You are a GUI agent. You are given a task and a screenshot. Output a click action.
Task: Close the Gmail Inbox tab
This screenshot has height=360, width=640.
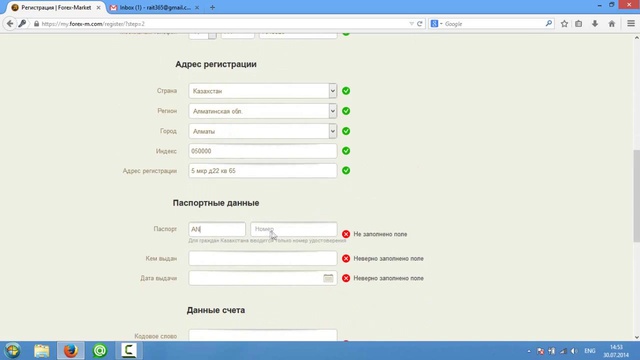pos(197,7)
